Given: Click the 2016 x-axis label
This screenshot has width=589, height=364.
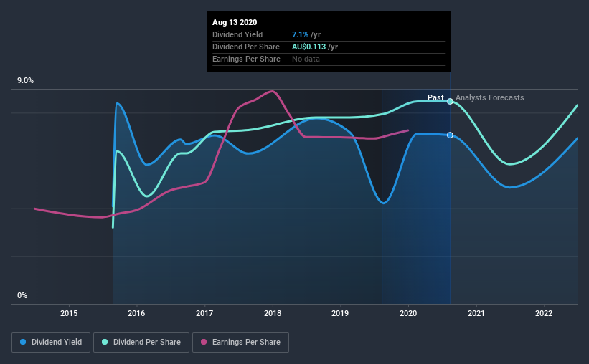Looking at the screenshot, I should tap(136, 313).
